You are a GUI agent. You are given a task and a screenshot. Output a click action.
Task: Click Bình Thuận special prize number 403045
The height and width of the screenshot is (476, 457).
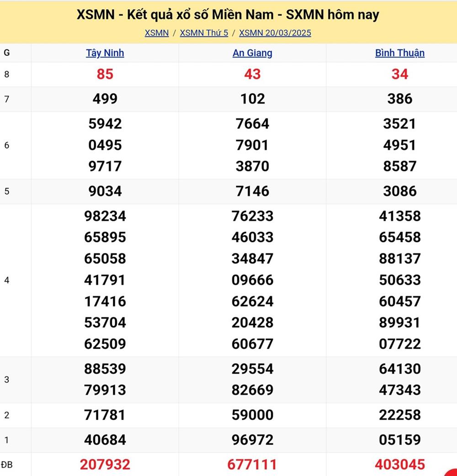(x=400, y=465)
